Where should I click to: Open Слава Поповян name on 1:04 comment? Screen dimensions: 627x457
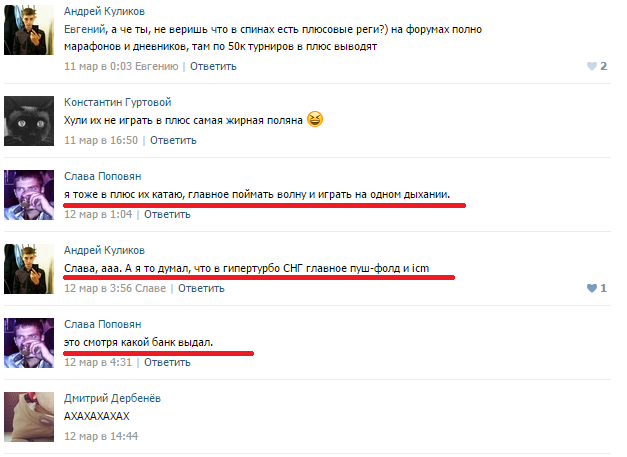click(103, 176)
